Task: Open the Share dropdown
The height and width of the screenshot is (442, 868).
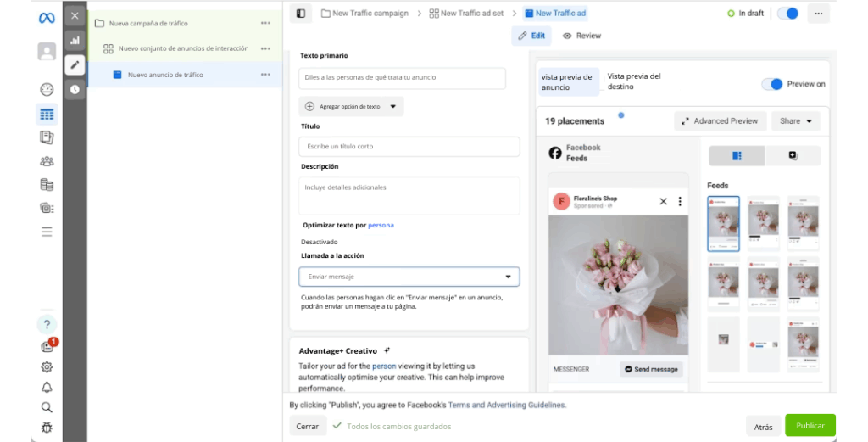Action: (x=796, y=121)
